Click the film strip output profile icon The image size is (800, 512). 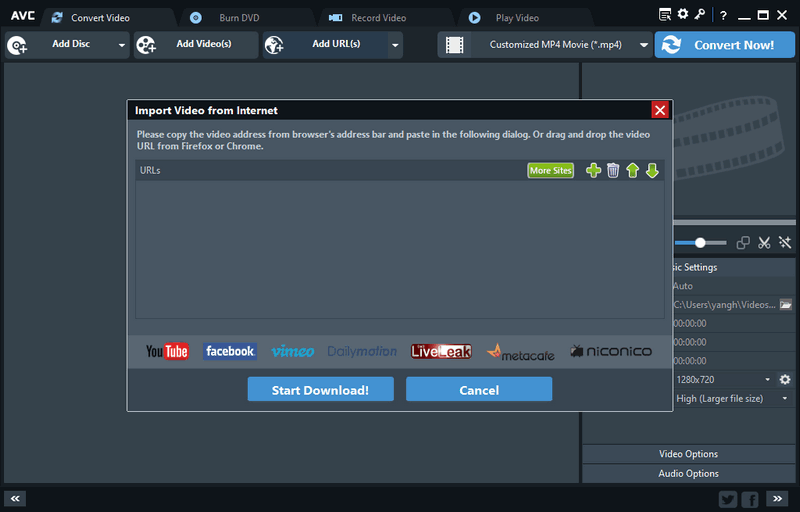(x=454, y=45)
